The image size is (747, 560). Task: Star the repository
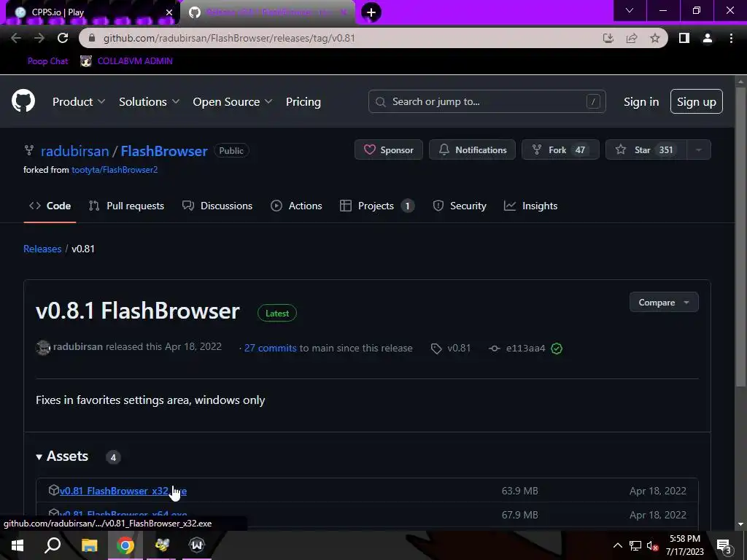pyautogui.click(x=646, y=149)
